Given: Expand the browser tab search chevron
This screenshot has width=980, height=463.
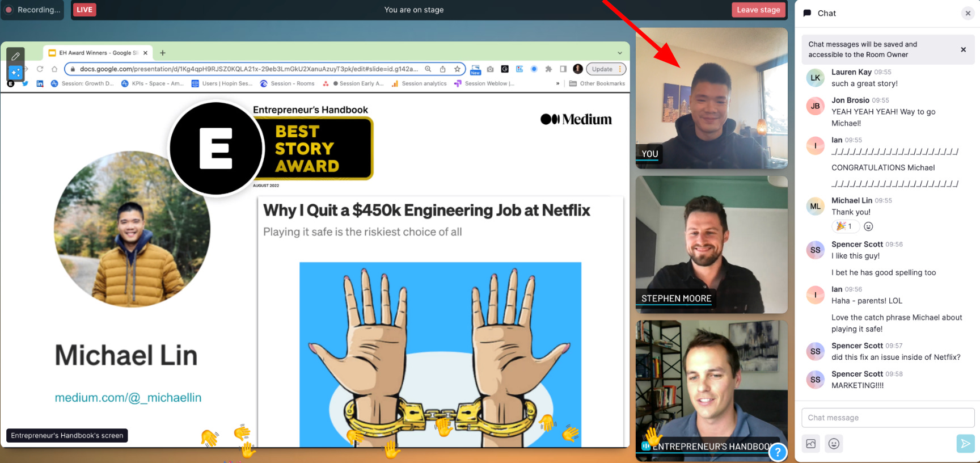Looking at the screenshot, I should coord(620,53).
